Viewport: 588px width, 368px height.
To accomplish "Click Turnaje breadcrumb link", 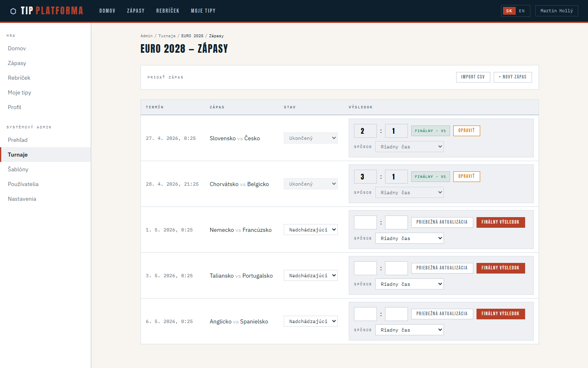I will click(167, 36).
